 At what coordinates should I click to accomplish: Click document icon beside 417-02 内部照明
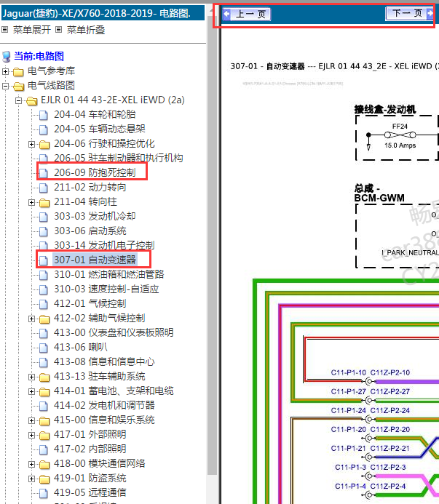pos(44,449)
